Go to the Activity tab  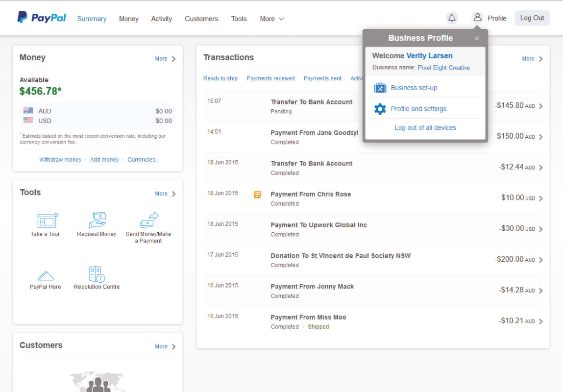(161, 19)
